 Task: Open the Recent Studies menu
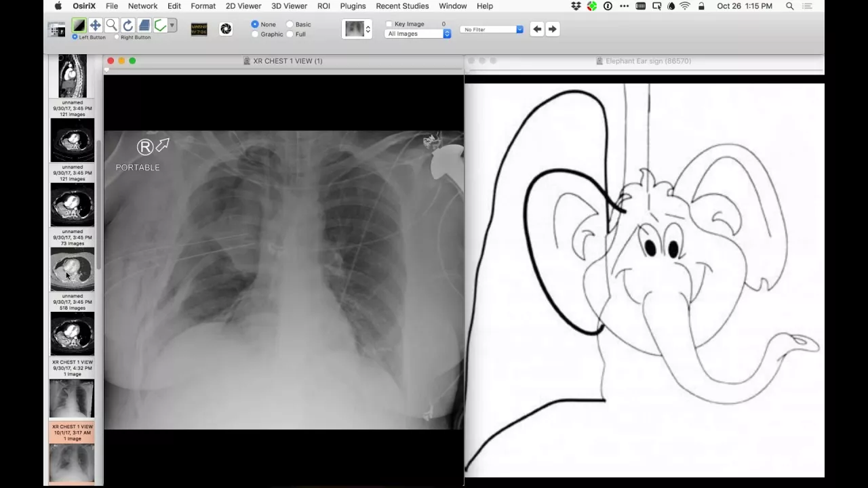click(402, 6)
